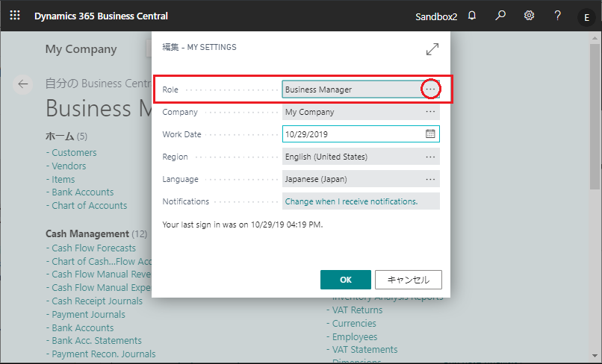The height and width of the screenshot is (364, 602).
Task: Open the settings gear icon
Action: point(529,16)
